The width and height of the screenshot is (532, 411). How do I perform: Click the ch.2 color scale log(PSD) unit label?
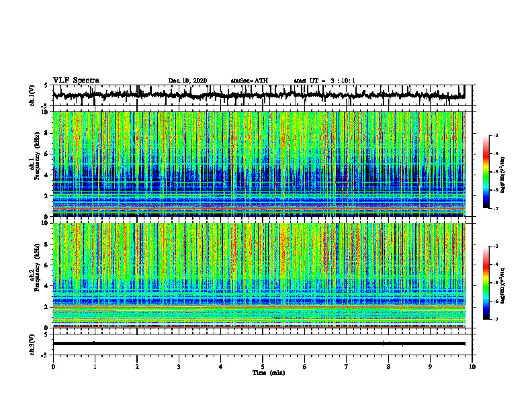tap(503, 285)
